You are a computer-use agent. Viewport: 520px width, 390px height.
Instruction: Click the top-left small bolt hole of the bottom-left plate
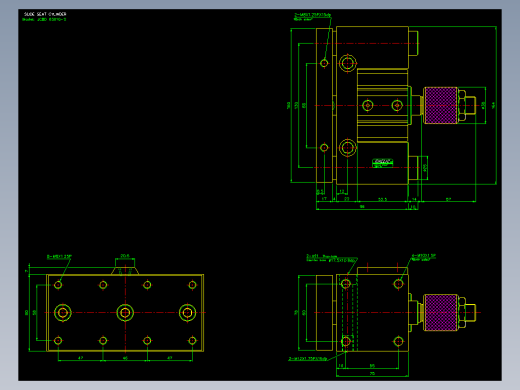[x=58, y=285]
